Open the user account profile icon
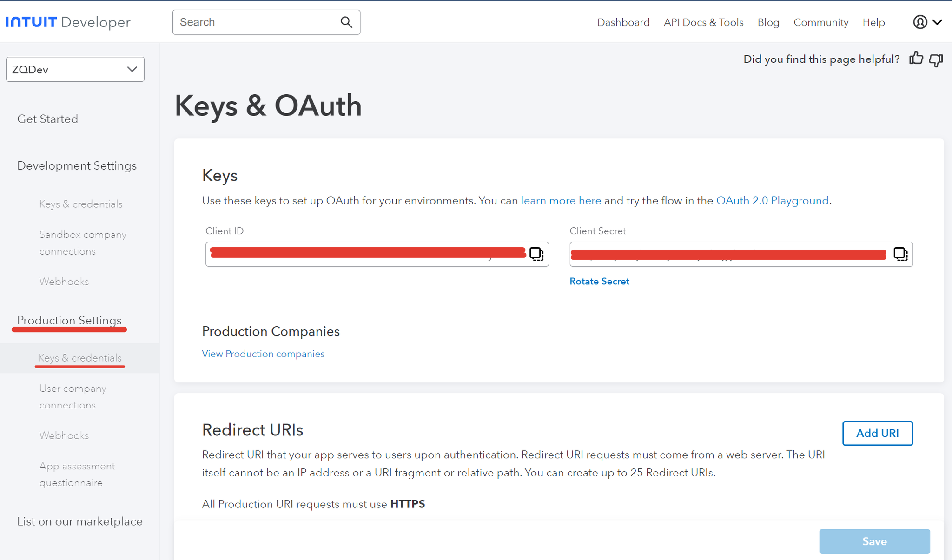The image size is (952, 560). point(920,22)
